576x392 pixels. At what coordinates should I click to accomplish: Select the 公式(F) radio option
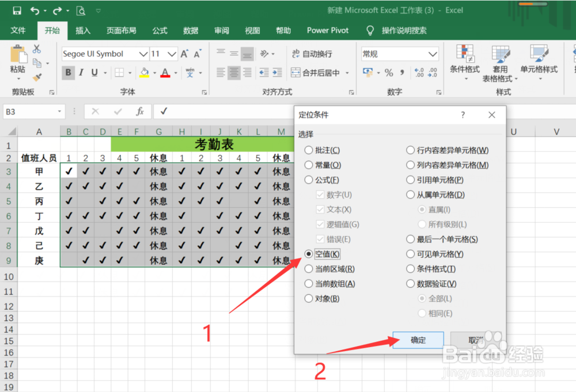pos(322,180)
